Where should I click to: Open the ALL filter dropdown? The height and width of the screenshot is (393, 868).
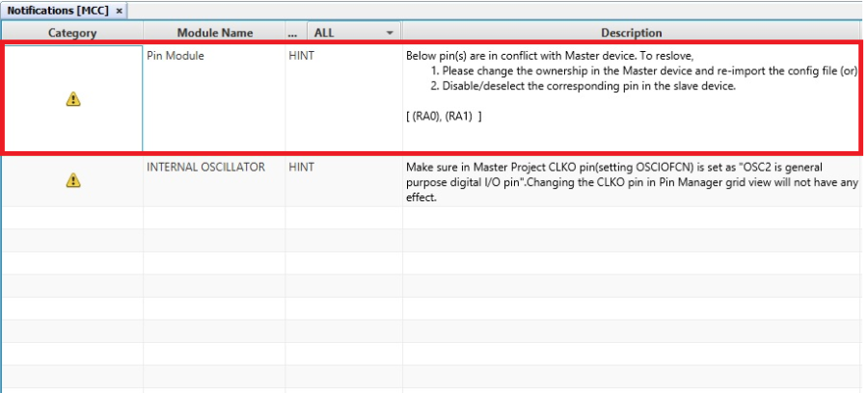[390, 33]
